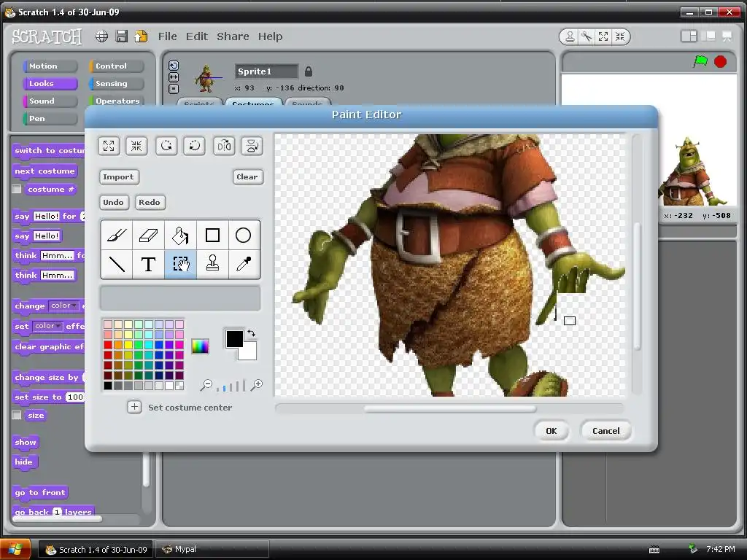The image size is (747, 560).
Task: Open Mypal from the taskbar
Action: point(212,550)
